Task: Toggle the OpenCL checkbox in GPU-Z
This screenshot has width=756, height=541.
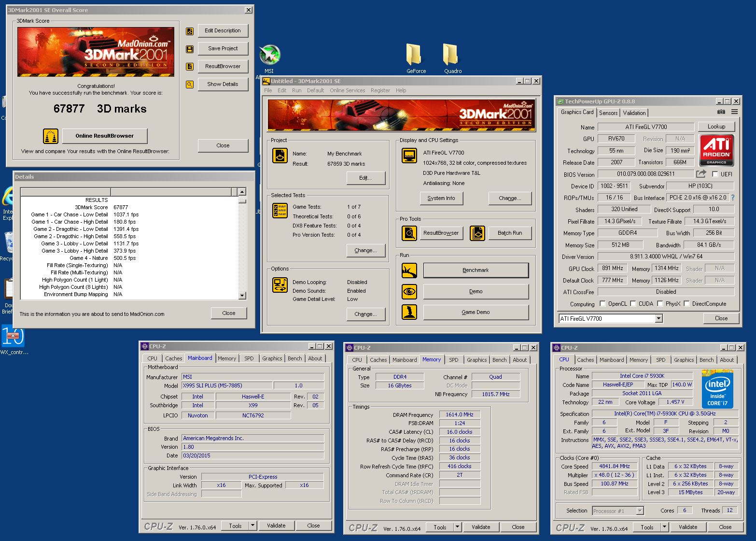Action: coord(602,304)
